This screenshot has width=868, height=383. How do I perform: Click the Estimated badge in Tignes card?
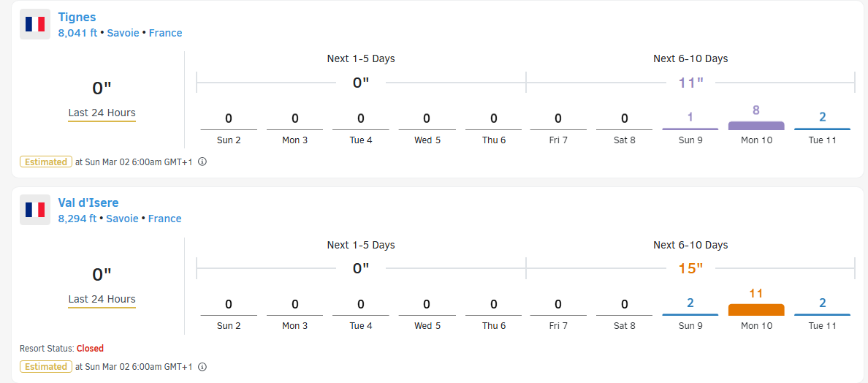click(46, 162)
